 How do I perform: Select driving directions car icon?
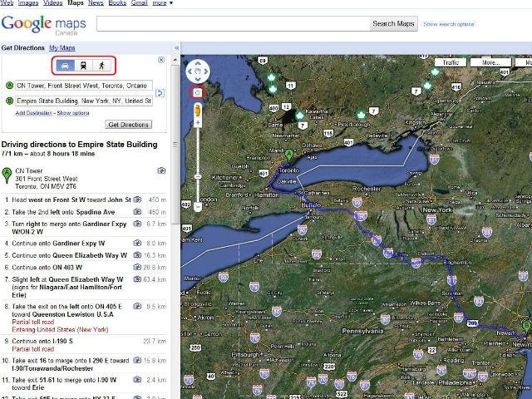tap(66, 64)
